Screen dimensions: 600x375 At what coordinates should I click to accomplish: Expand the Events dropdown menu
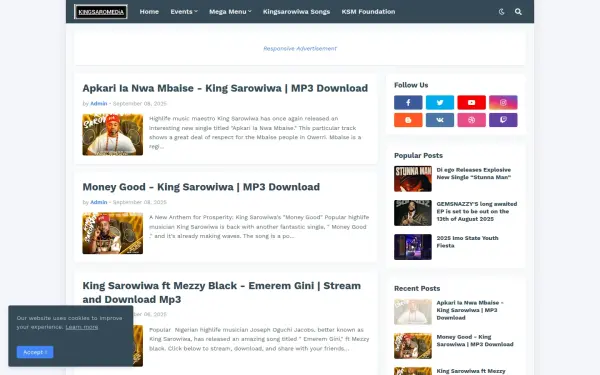coord(184,12)
